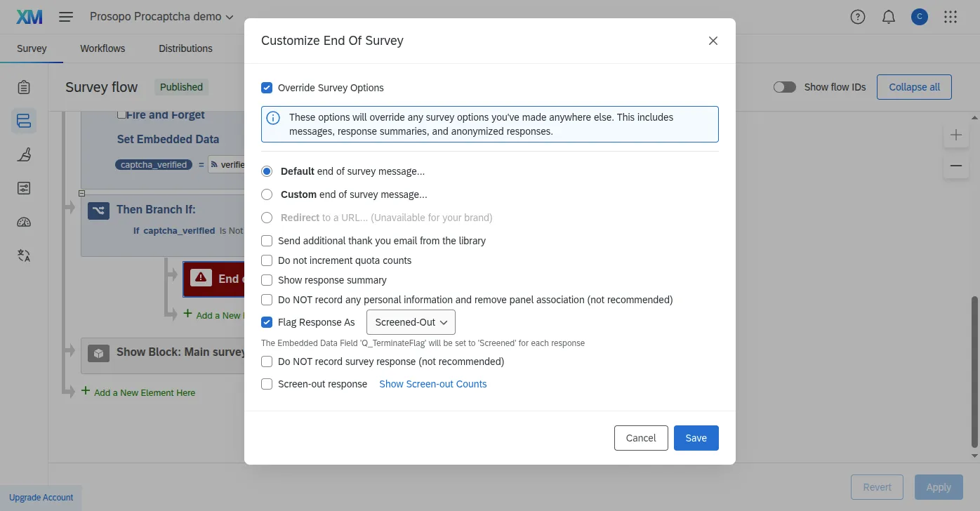Open the Look and feel paintbrush icon
Image resolution: width=980 pixels, height=511 pixels.
(x=24, y=154)
